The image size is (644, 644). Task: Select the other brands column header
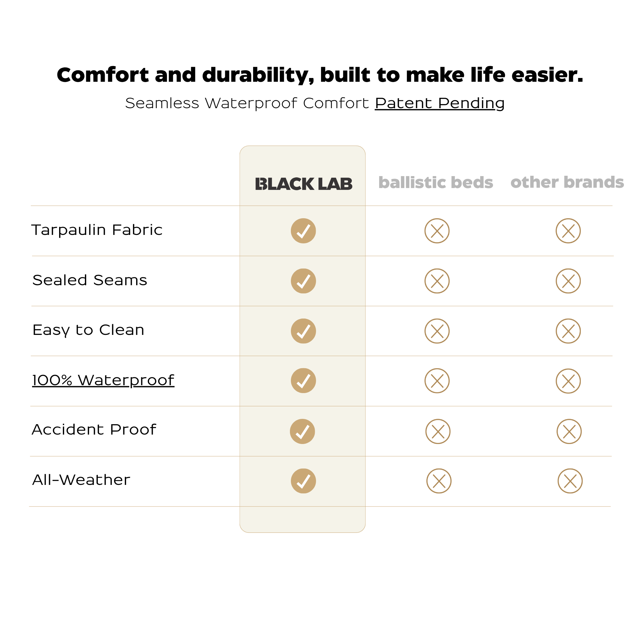click(x=567, y=182)
